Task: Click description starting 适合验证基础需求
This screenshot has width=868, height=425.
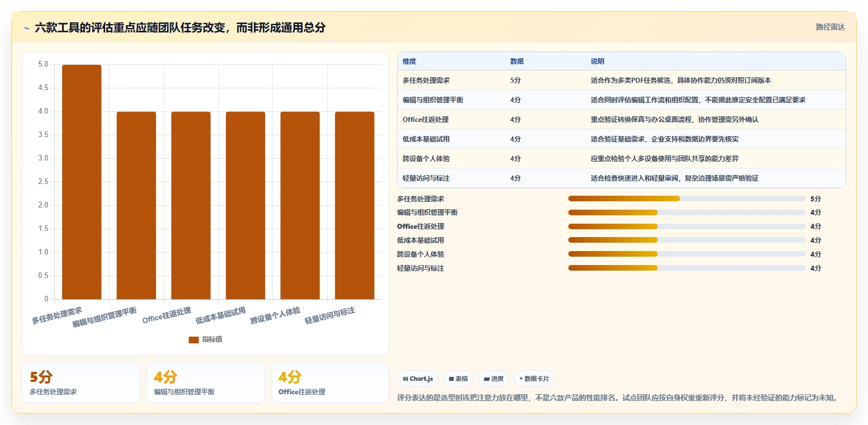Action: (x=664, y=139)
